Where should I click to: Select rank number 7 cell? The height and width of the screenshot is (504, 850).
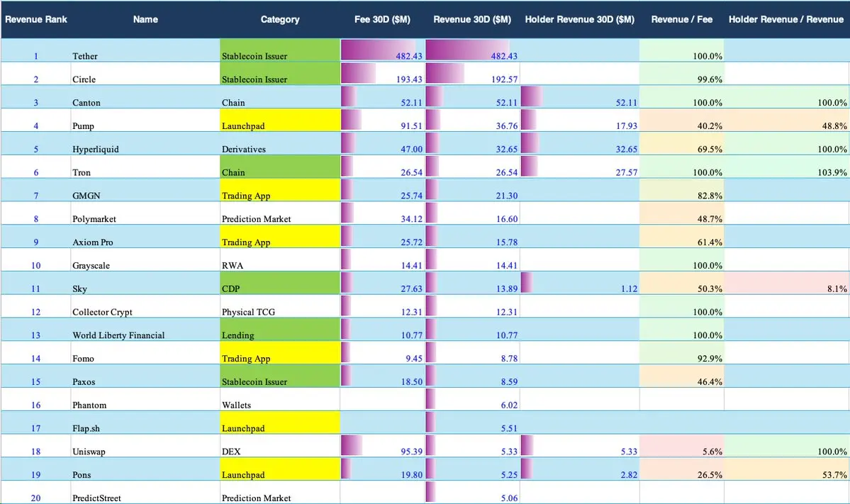35,190
